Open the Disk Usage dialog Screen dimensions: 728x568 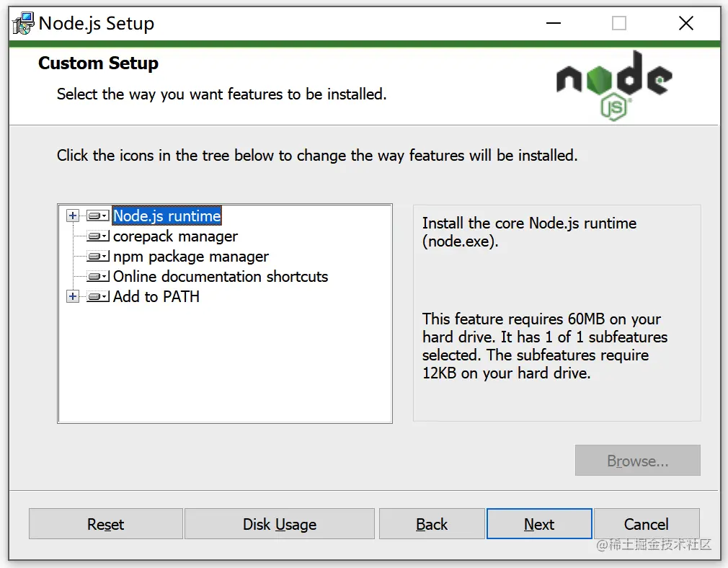coord(280,524)
